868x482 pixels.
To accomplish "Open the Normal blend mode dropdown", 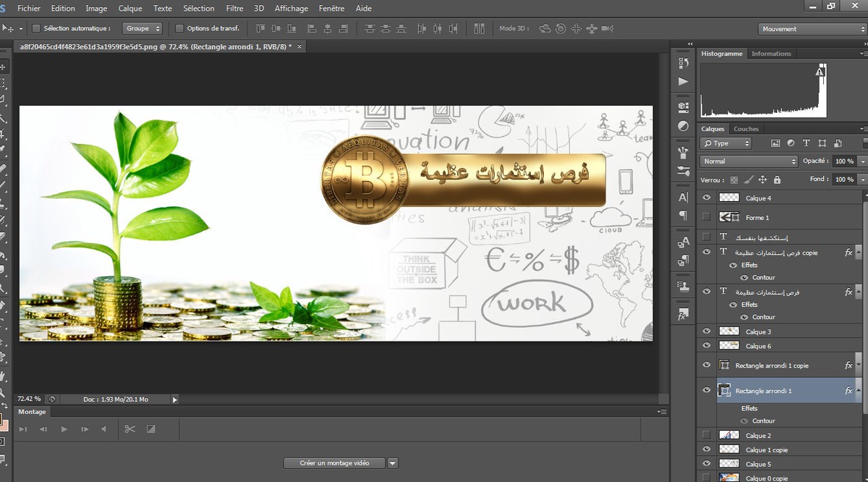I will click(x=749, y=161).
